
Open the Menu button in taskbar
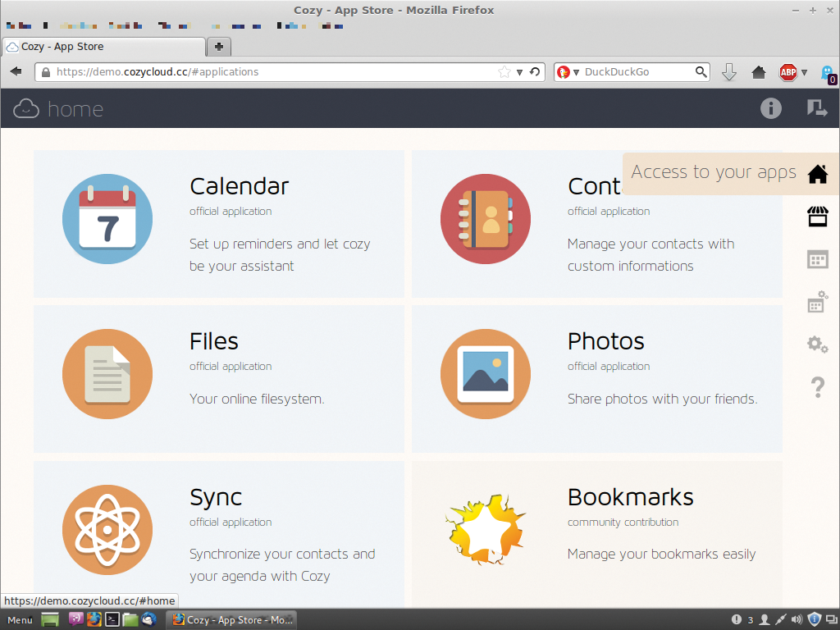[20, 620]
